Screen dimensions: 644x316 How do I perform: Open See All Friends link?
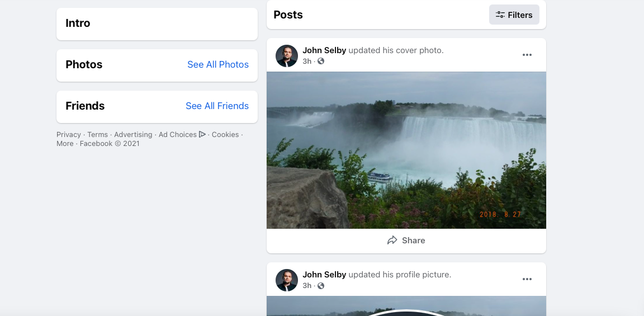click(x=217, y=106)
